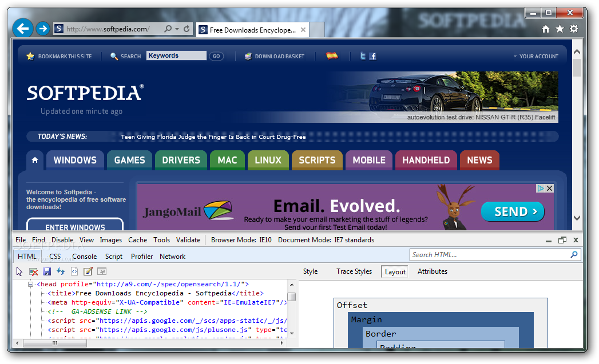Refresh the page using the reload icon

pos(187,29)
